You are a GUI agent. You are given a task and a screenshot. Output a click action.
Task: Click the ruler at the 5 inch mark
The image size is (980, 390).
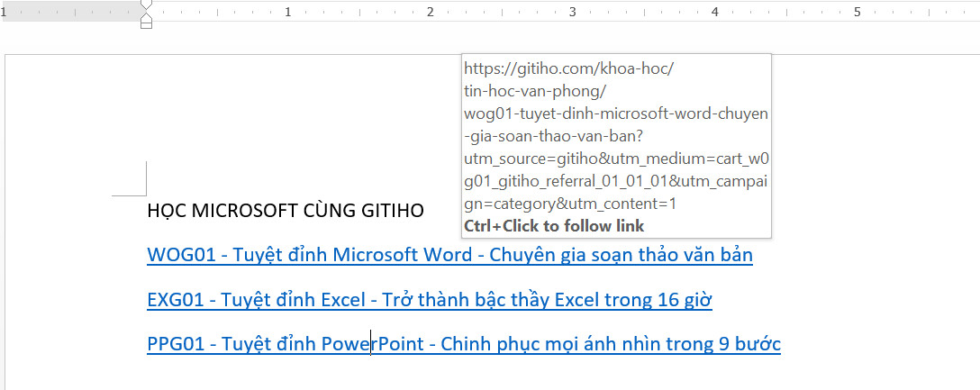pos(857,12)
